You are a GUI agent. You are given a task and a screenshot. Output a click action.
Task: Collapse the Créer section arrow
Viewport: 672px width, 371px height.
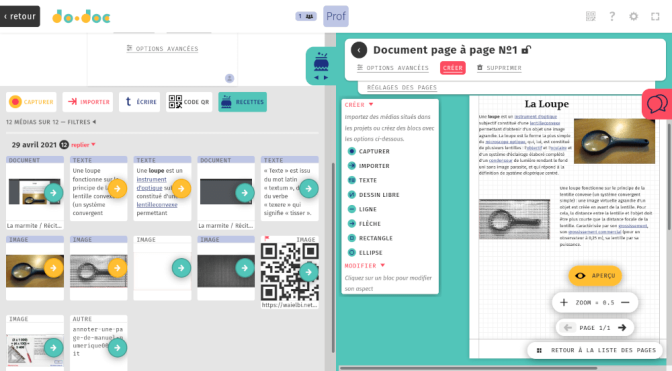[371, 105]
